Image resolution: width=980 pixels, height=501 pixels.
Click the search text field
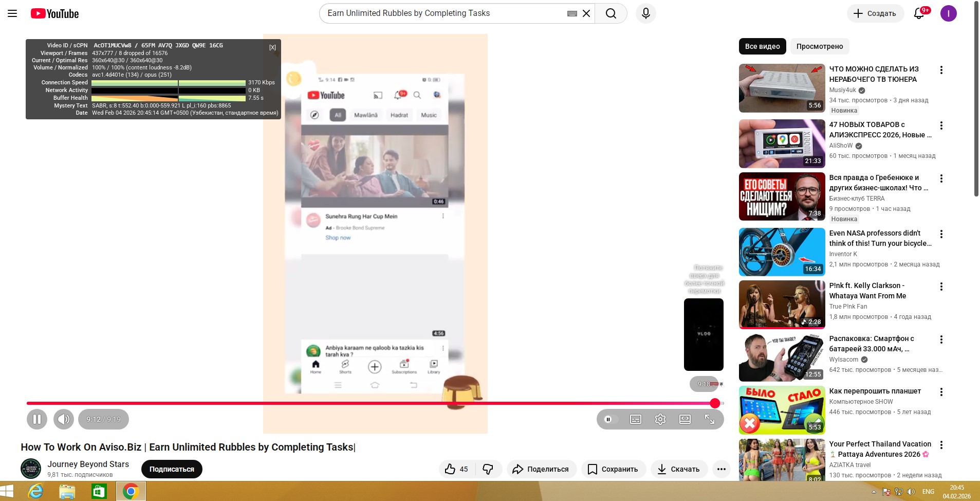pos(445,13)
